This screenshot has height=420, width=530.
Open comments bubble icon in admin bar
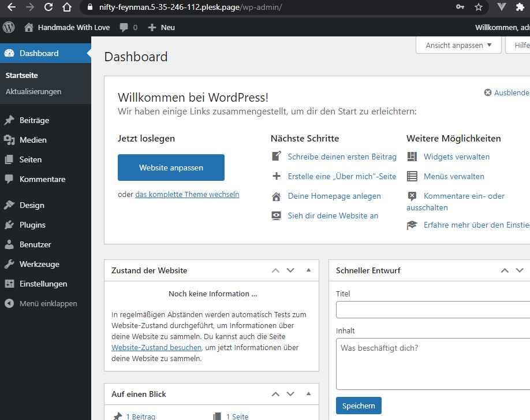124,28
